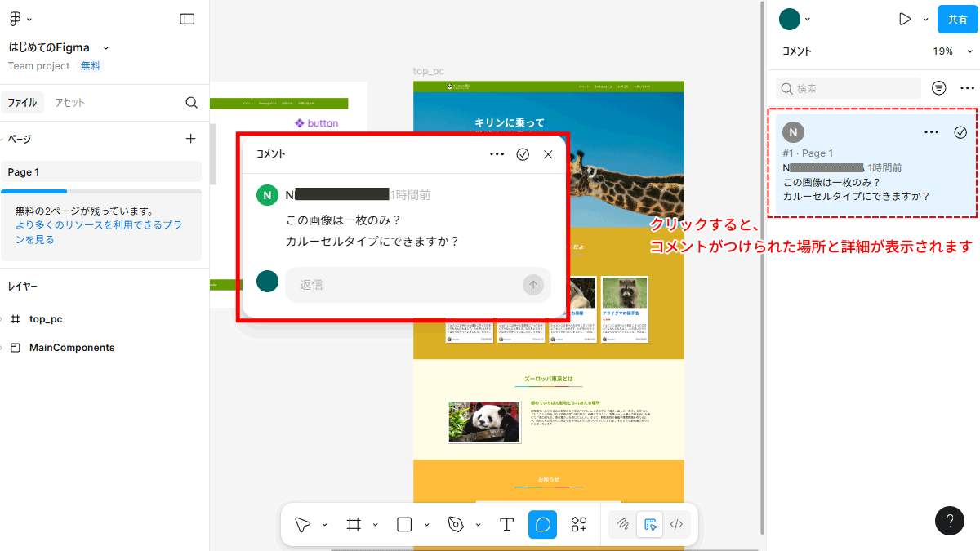Select the Text tool
980x551 pixels.
[506, 524]
